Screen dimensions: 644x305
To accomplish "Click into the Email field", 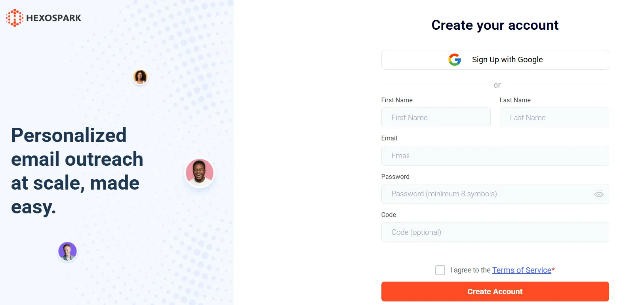I will 495,156.
